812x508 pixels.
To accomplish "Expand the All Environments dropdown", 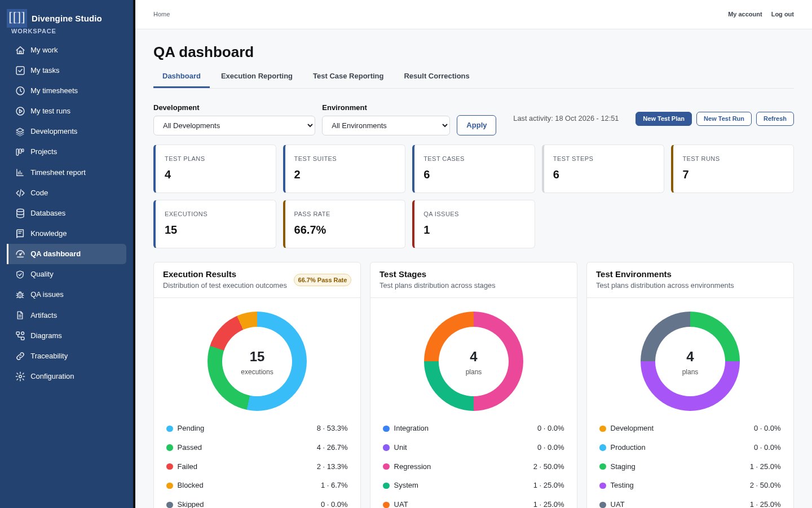I will pos(386,126).
